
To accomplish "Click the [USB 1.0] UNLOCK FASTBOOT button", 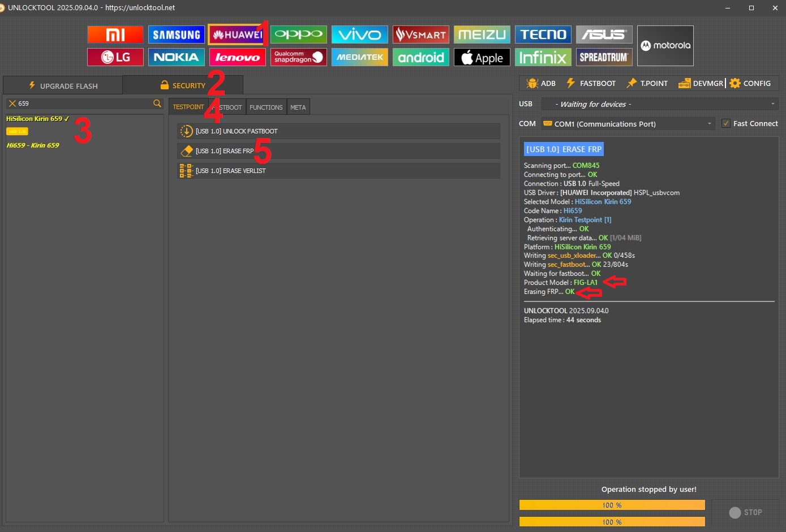I will [x=338, y=131].
